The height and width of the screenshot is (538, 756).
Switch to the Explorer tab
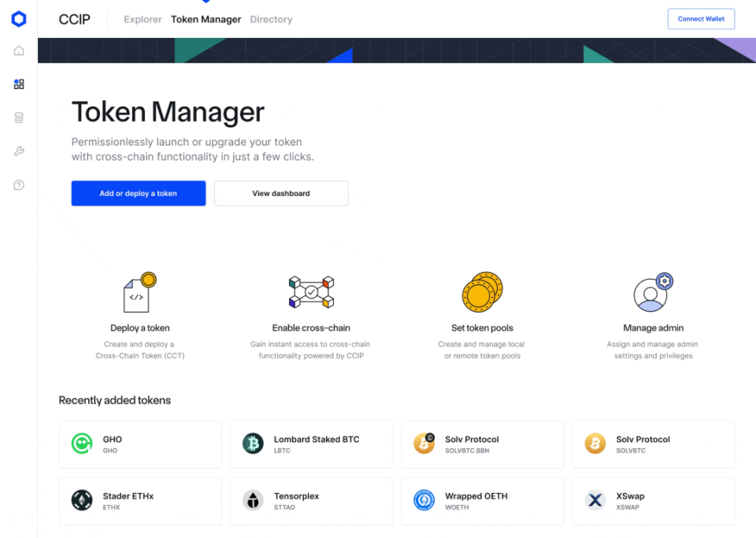[x=143, y=19]
